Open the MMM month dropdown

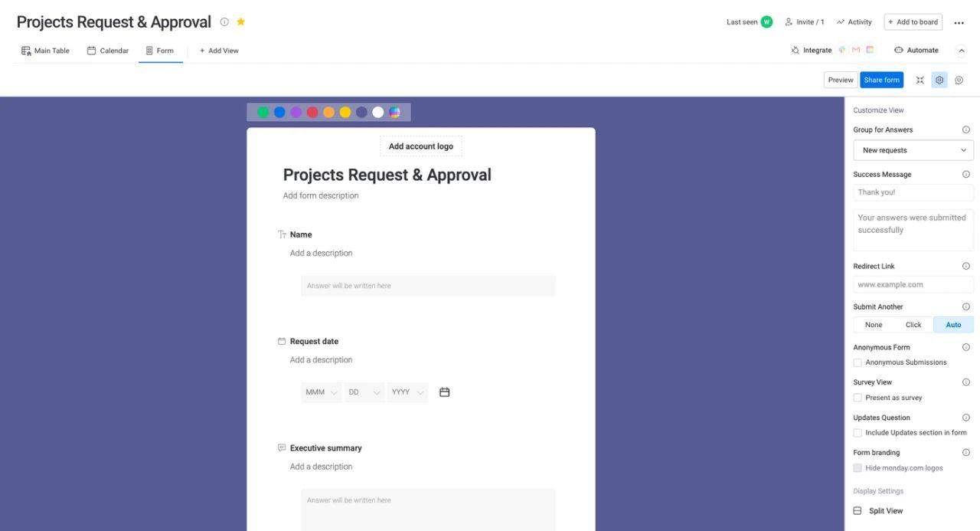coord(322,392)
